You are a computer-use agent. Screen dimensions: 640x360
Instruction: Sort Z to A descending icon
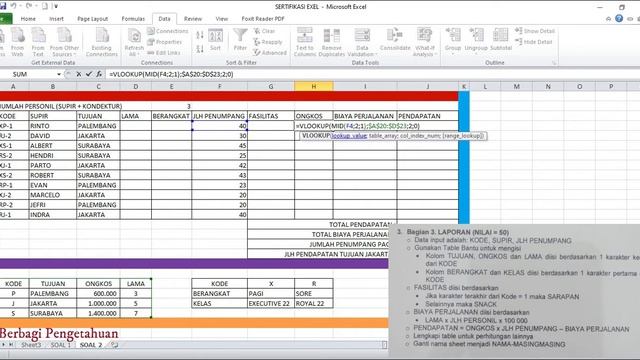[200, 49]
